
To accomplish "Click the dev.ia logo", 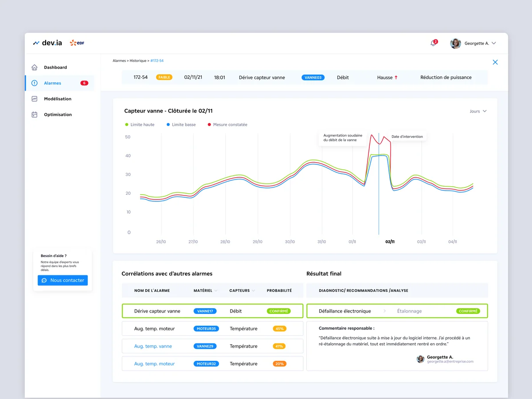I will [47, 43].
